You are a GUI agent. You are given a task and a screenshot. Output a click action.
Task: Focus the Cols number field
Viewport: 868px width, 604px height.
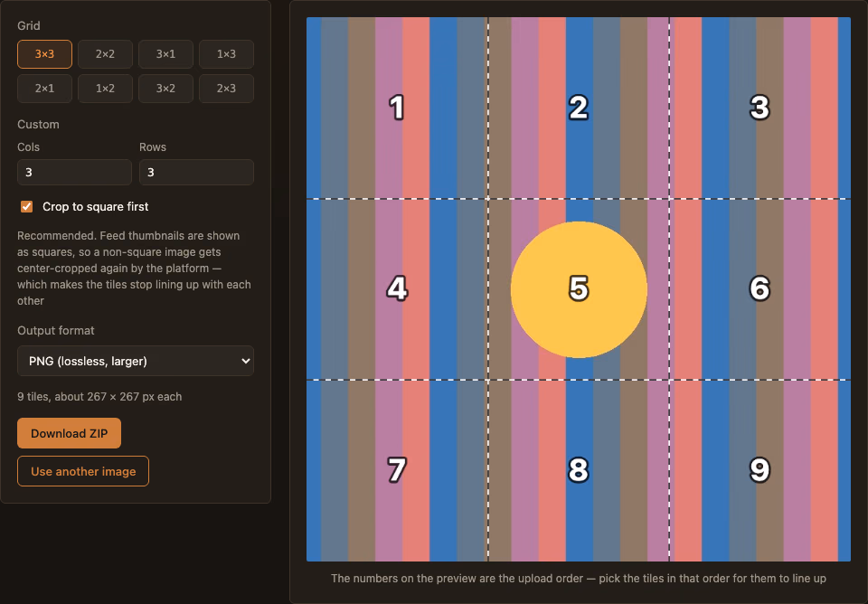75,172
